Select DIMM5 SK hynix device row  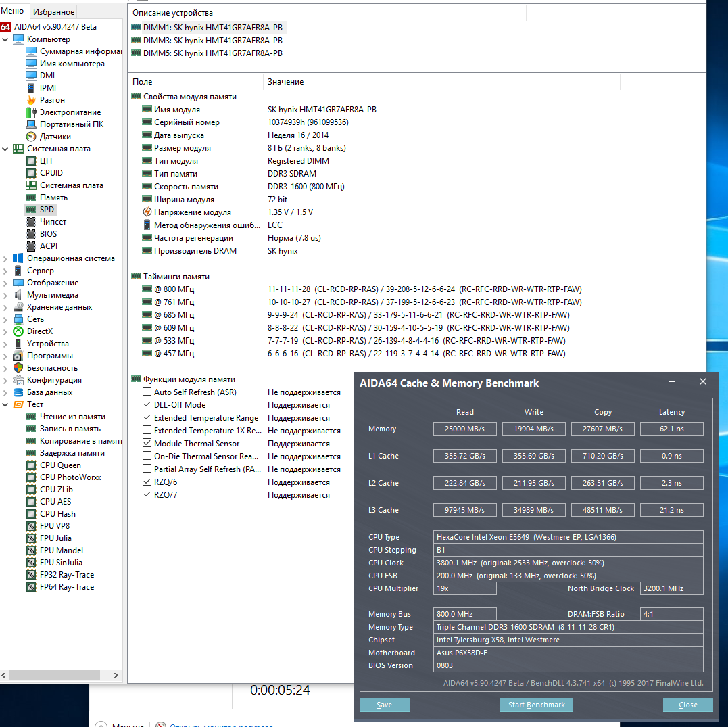(207, 53)
